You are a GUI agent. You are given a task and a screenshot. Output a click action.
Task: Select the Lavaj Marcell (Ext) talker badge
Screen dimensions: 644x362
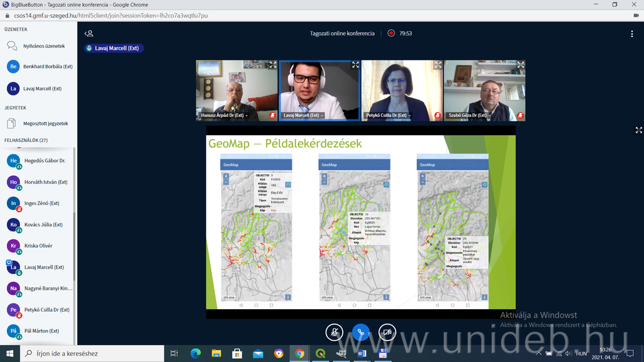tap(114, 48)
